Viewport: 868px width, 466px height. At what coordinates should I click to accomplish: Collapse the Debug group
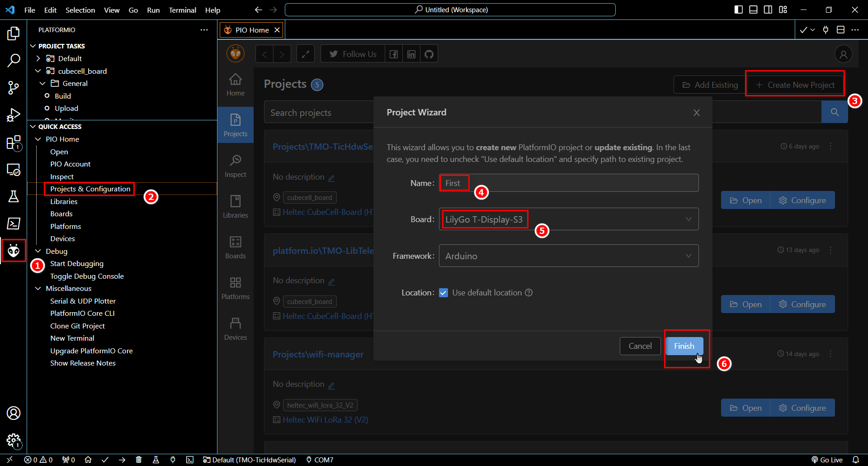38,251
